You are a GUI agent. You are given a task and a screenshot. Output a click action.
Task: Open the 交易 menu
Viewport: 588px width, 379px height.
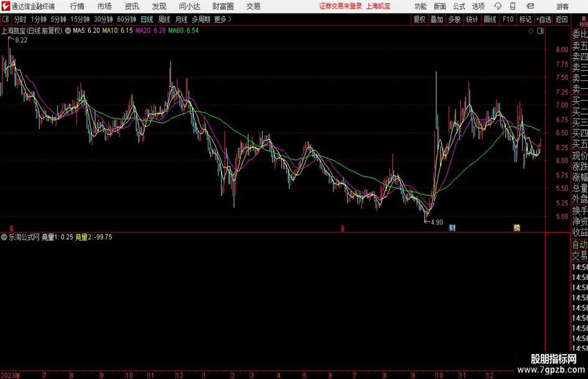(253, 6)
